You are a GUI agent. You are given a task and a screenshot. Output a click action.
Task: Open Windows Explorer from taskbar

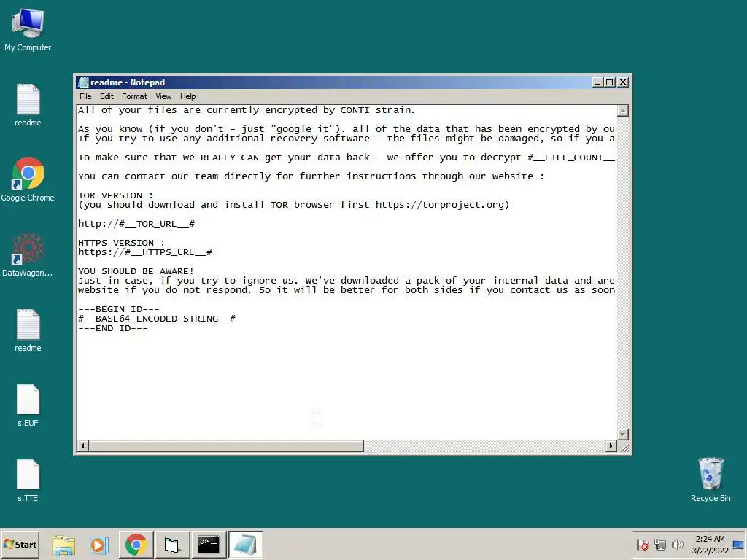pos(63,544)
